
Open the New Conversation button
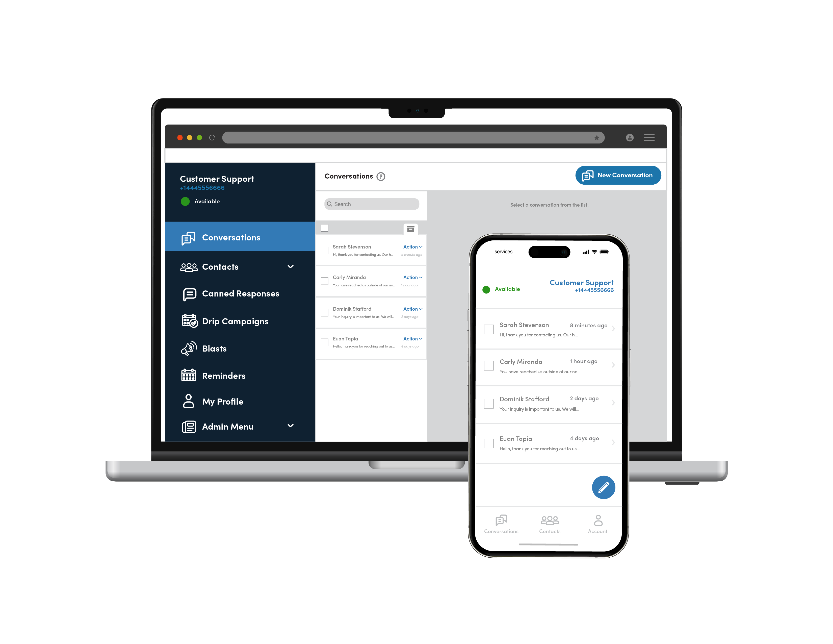click(x=617, y=176)
